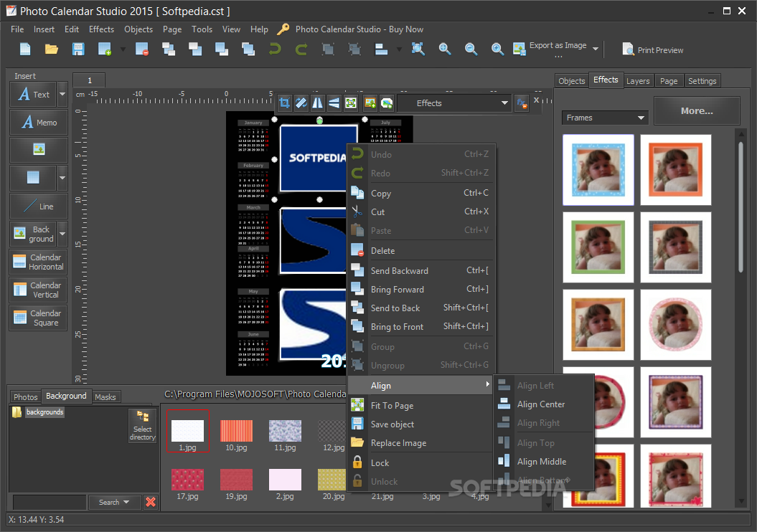Click the Perspective icon in floating toolbar

click(334, 103)
